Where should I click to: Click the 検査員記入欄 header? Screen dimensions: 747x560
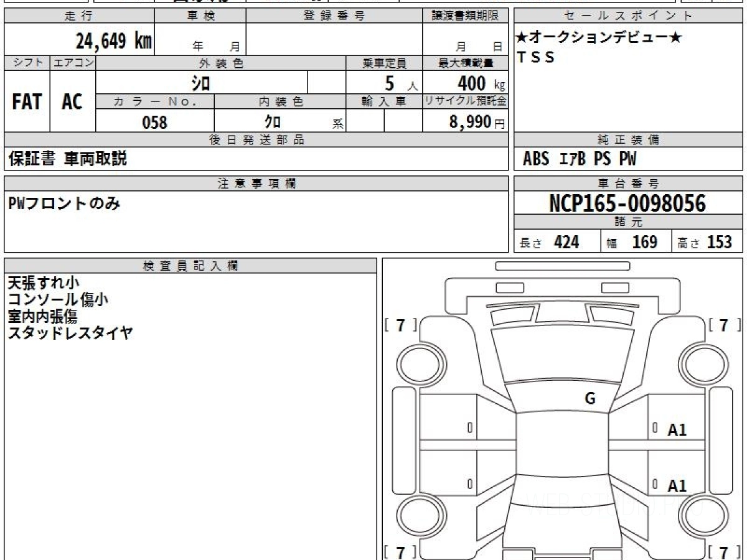(190, 266)
